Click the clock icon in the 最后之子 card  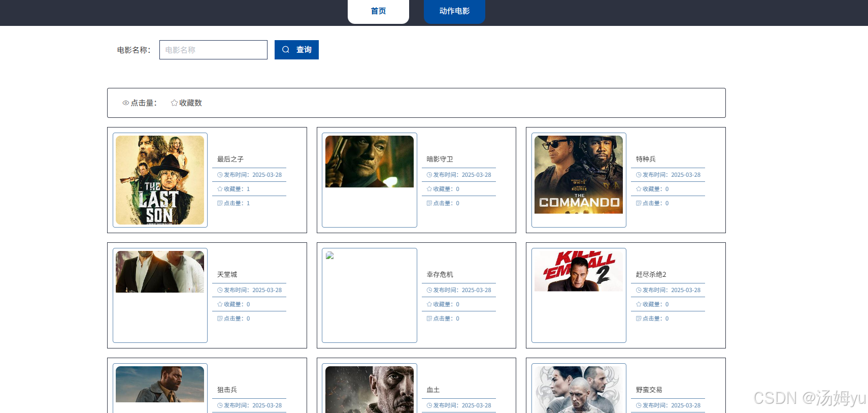coord(220,175)
